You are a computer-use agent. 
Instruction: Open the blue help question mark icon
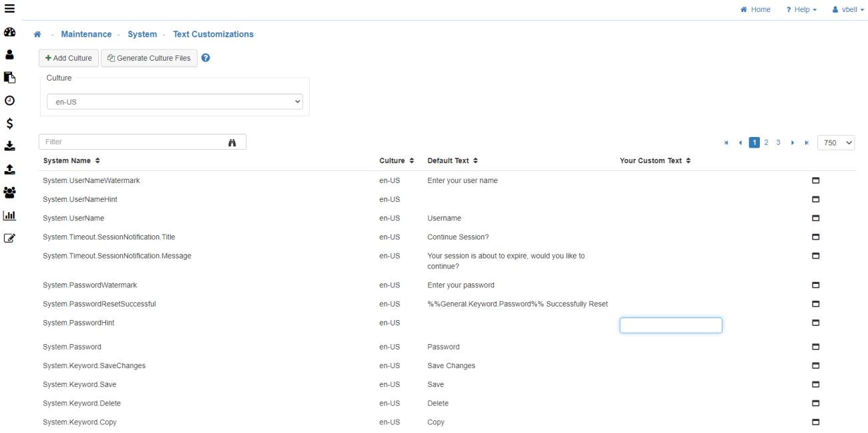click(206, 58)
